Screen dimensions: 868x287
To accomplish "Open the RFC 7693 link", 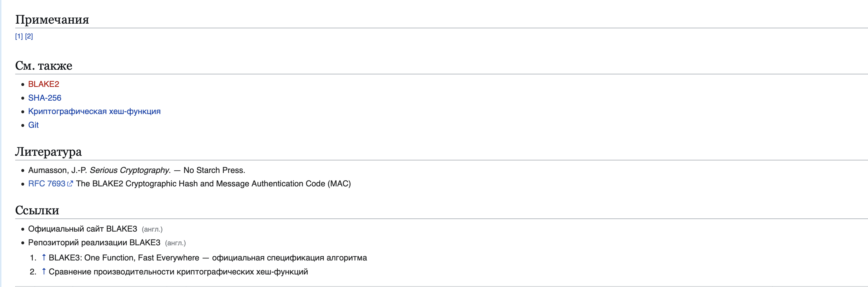I will click(46, 184).
